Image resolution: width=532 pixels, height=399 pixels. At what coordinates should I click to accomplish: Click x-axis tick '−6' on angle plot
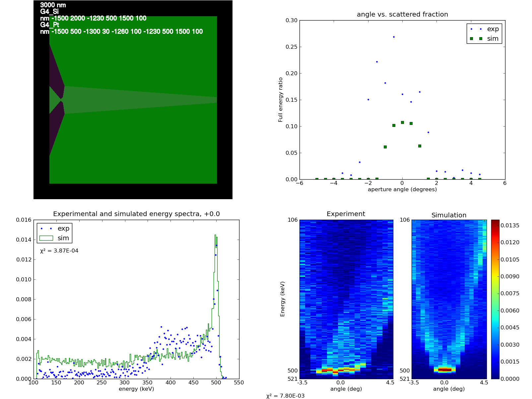coord(299,183)
